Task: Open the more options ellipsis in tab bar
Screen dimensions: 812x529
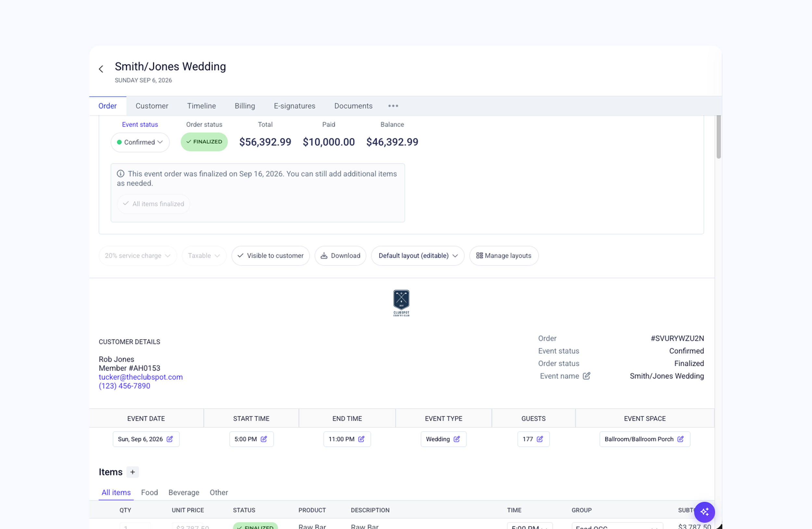Action: coord(393,106)
